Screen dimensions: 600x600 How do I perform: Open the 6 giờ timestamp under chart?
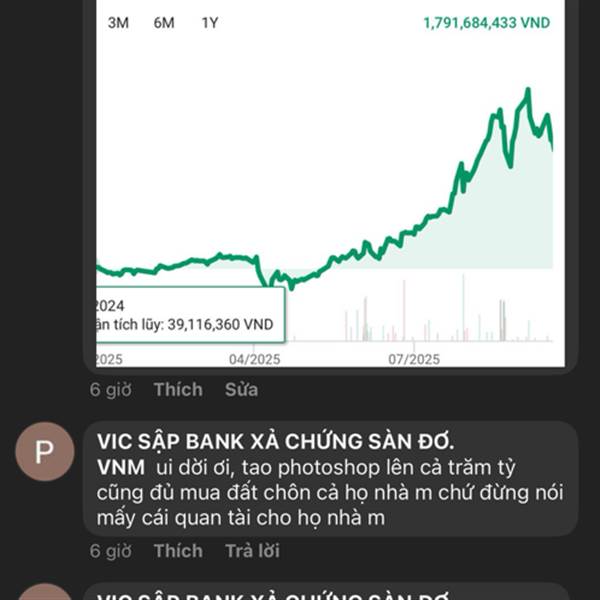(x=110, y=390)
